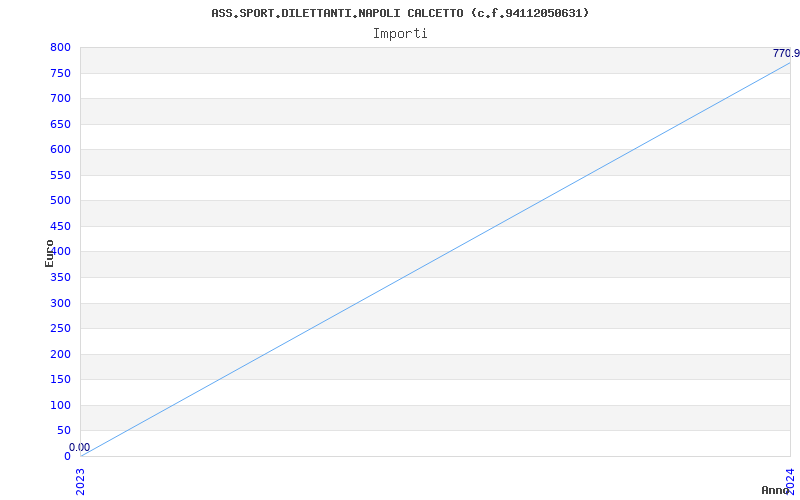This screenshot has height=500, width=800.
Task: Click the 550 y-axis tick label
Action: 60,176
